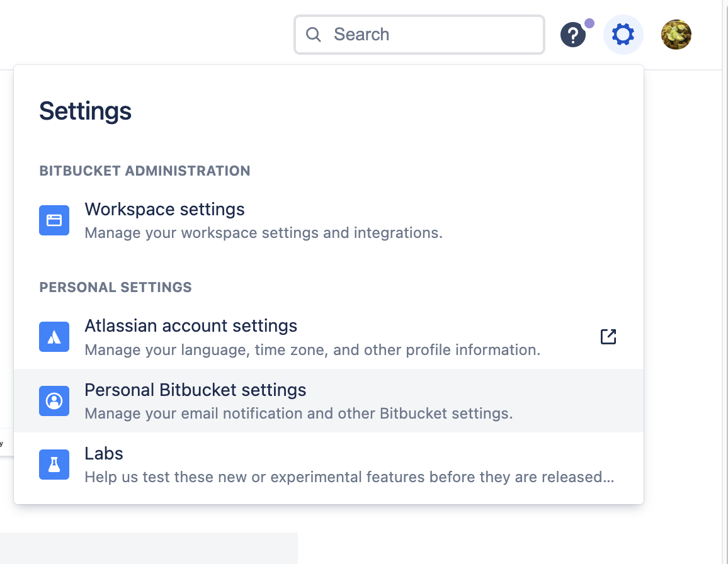Click 'Manage your language, time zone' description
728x564 pixels.
coord(312,350)
